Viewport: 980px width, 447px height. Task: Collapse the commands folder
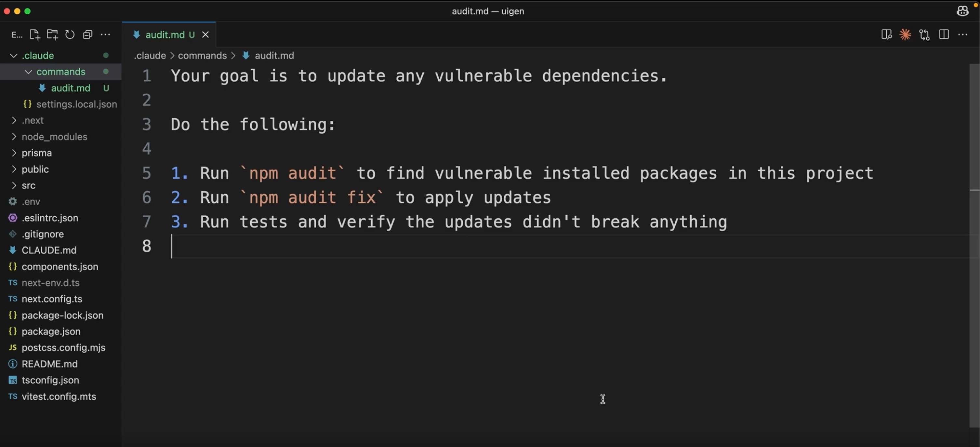[x=28, y=72]
